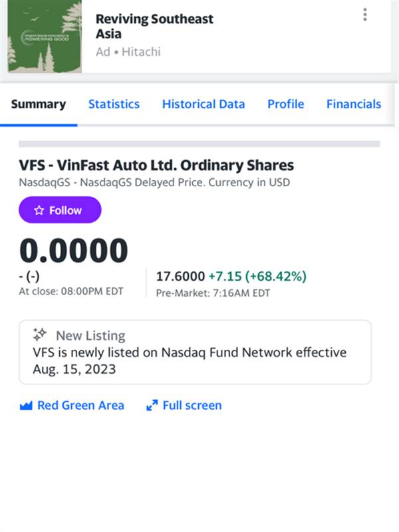The width and height of the screenshot is (399, 532).
Task: Click the gray horizontal bar below the tabs
Action: [199, 144]
